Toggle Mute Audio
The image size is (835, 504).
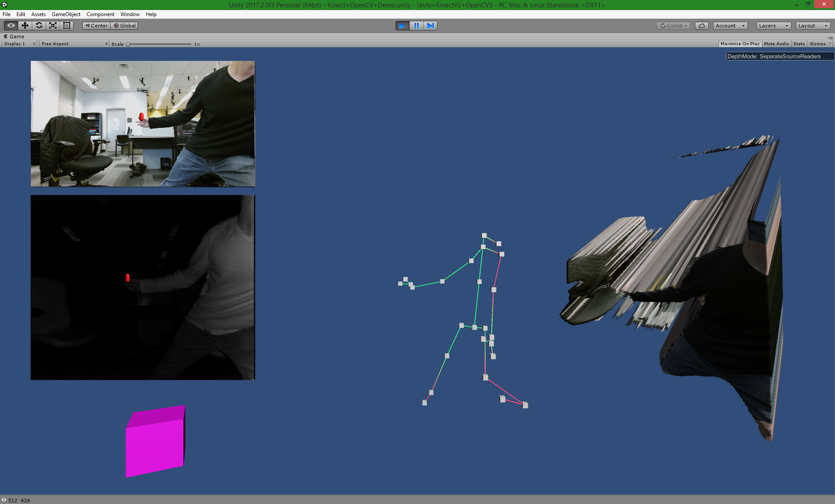coord(776,44)
